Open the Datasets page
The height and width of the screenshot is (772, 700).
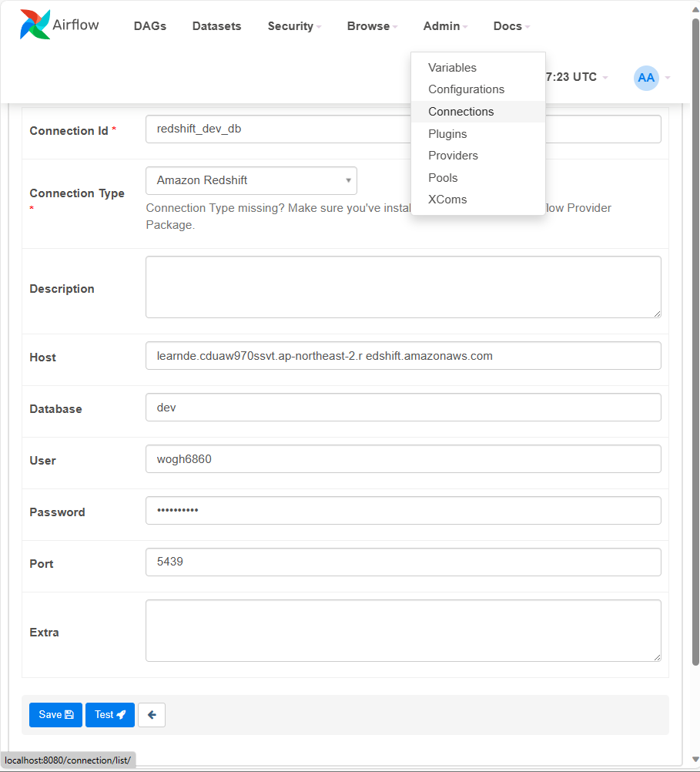[216, 26]
